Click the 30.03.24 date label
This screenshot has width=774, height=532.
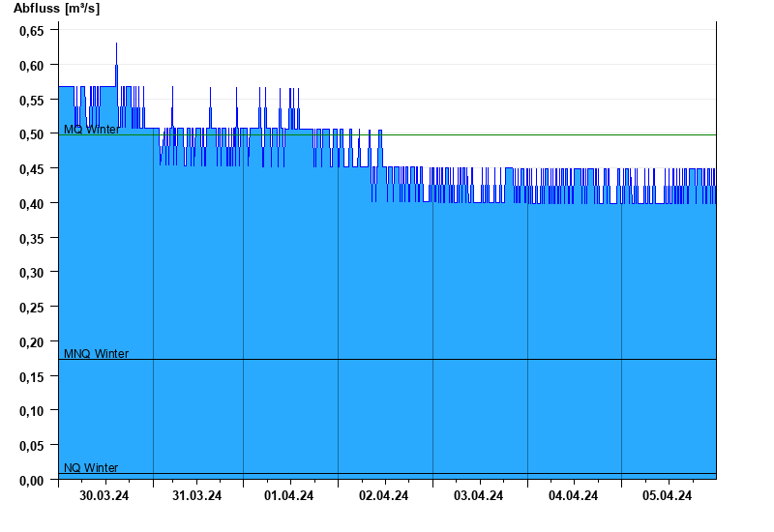tap(104, 496)
